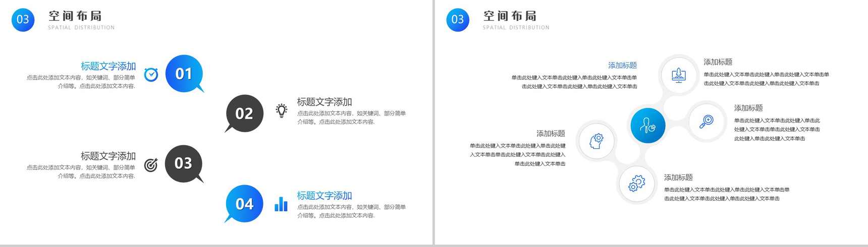
Task: Click the blue 标题文字添加 heading beside 04
Action: click(x=324, y=196)
